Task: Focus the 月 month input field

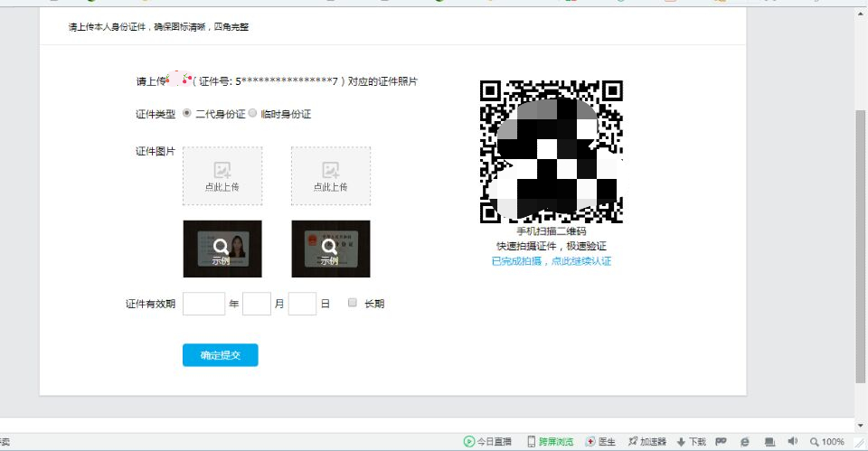Action: (257, 304)
